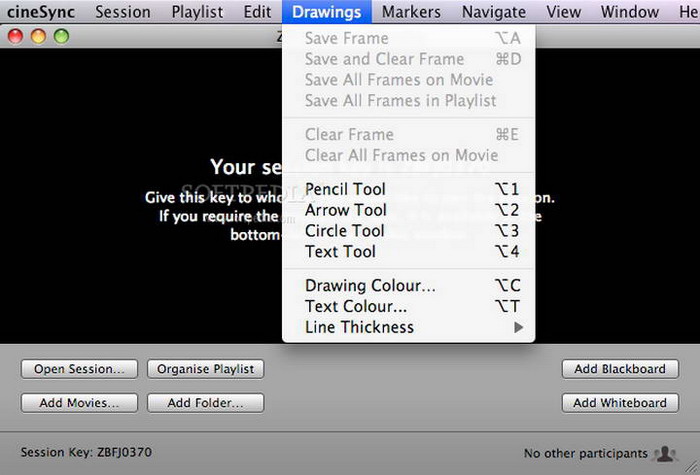Click the green zoom window button
700x475 pixels.
pos(60,36)
